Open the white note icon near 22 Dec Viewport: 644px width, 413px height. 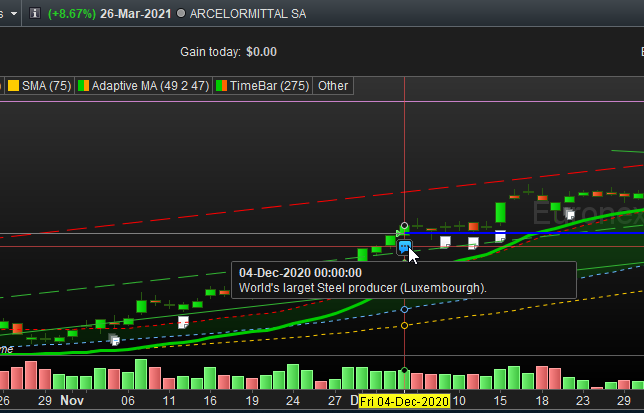pyautogui.click(x=570, y=214)
